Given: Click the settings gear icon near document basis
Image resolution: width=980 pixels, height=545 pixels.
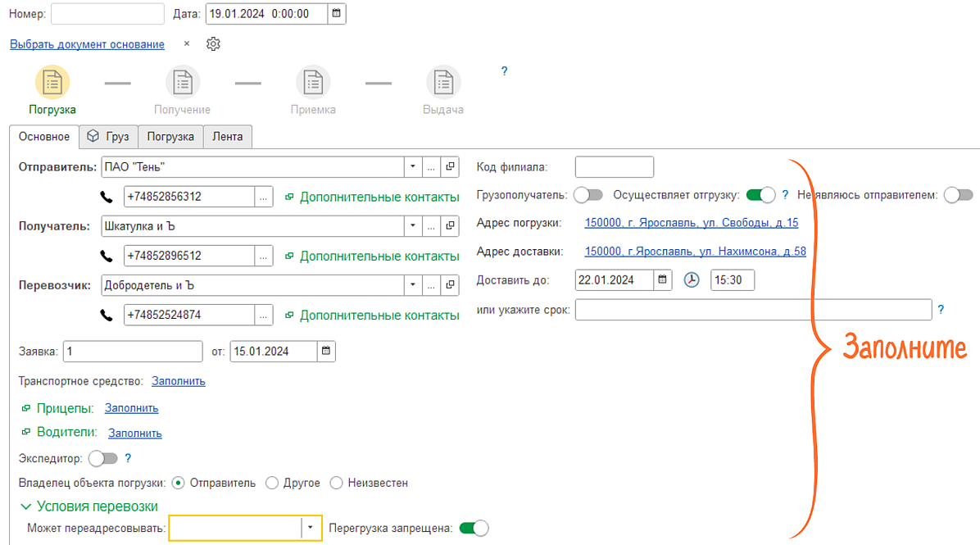Looking at the screenshot, I should (213, 44).
